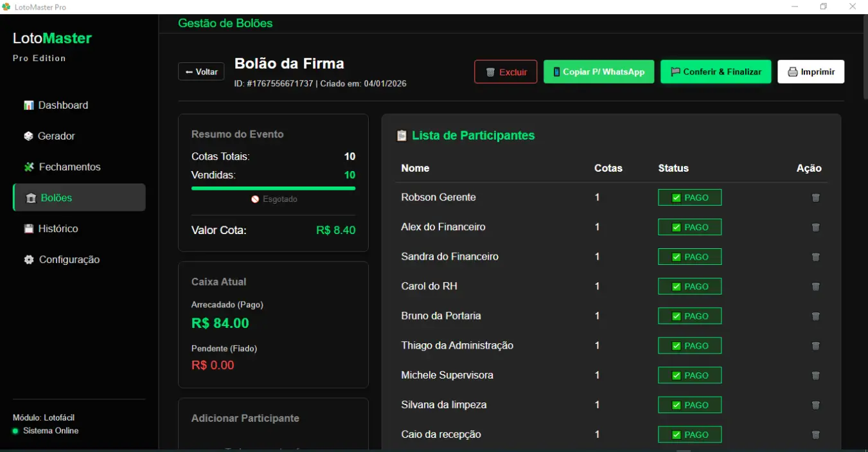The width and height of the screenshot is (868, 452).
Task: Open the Dashboard menu item
Action: 63,105
